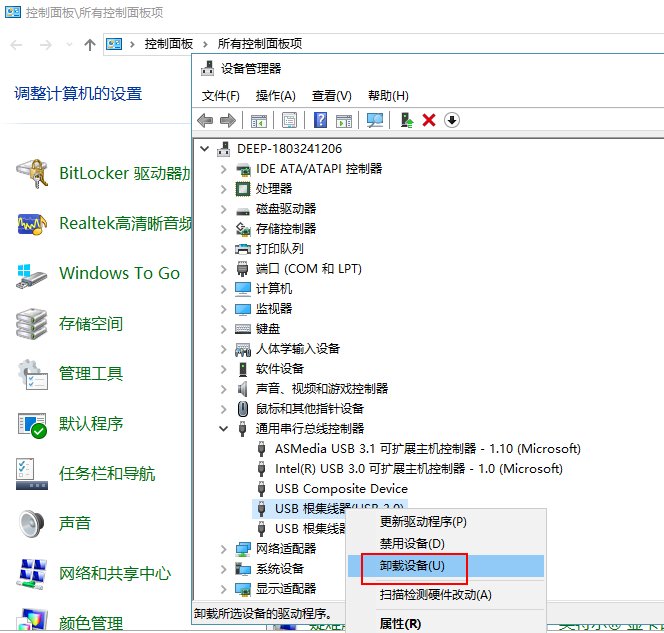Select 鼠标和其他指针设备 category
This screenshot has width=664, height=633.
(x=310, y=409)
